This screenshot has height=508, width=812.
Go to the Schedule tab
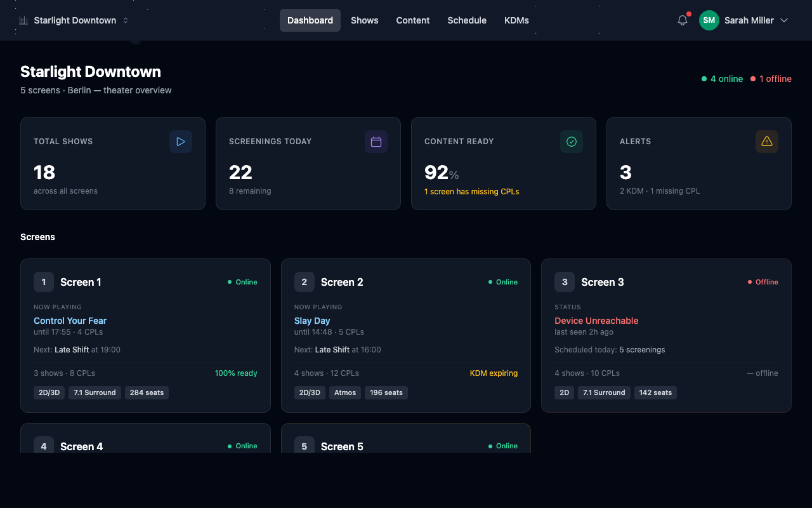[x=467, y=20]
